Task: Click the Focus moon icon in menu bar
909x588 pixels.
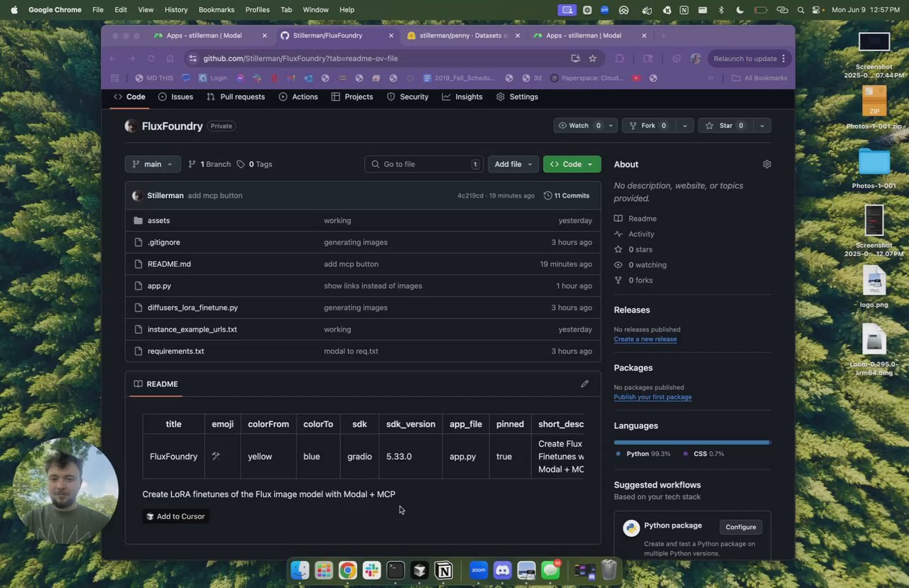Action: coord(740,10)
